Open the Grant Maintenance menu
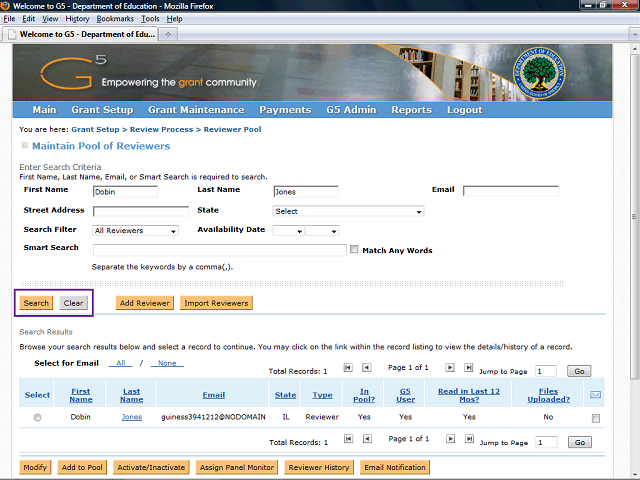Screen dimensions: 640x480 196,110
